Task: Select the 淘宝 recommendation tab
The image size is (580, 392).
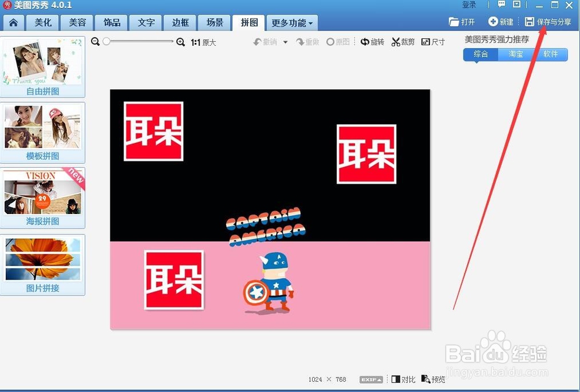Action: (x=515, y=55)
